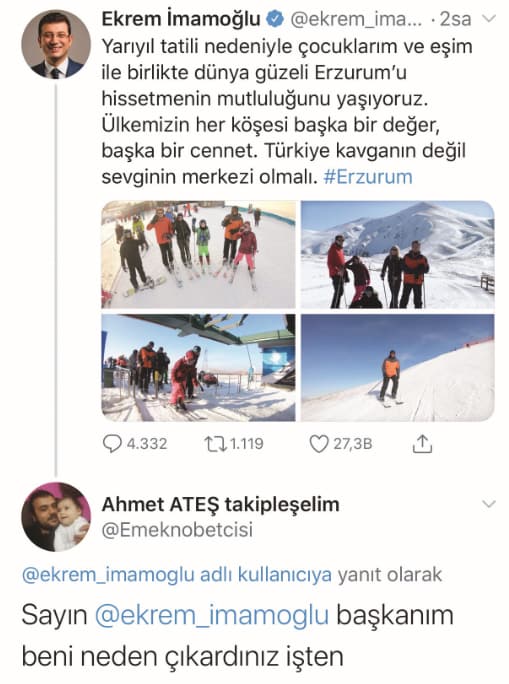Open the #Erzurum hashtag link

(x=368, y=177)
